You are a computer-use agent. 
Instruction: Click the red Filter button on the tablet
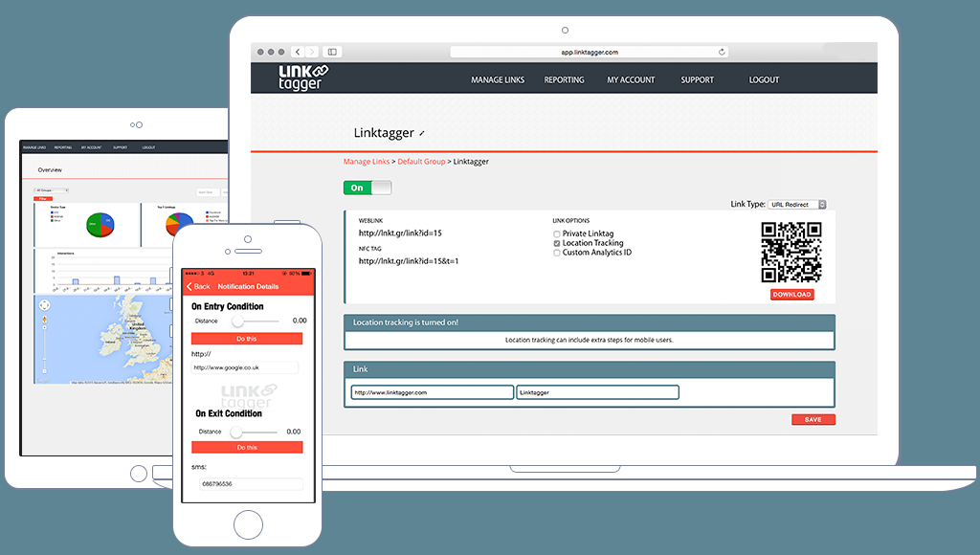pyautogui.click(x=43, y=199)
